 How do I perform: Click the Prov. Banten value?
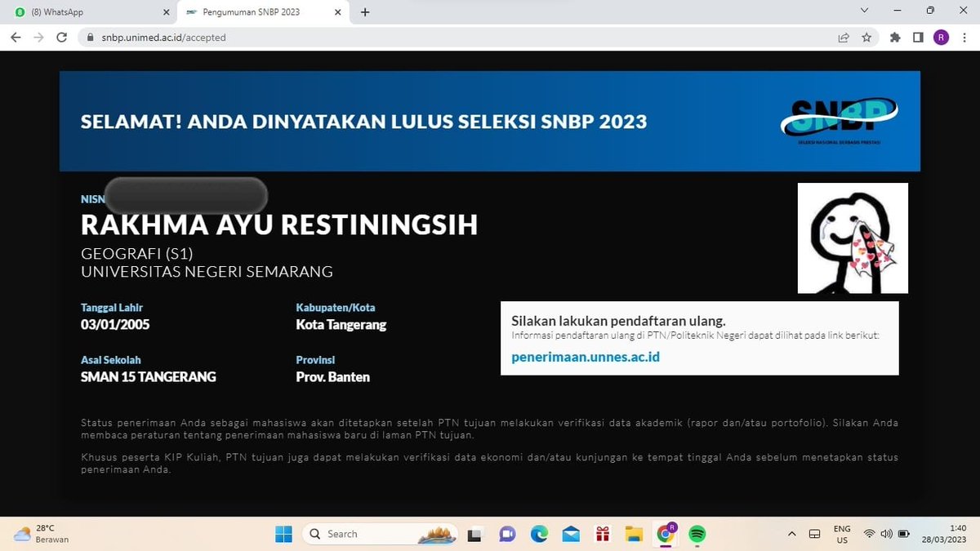click(x=333, y=377)
